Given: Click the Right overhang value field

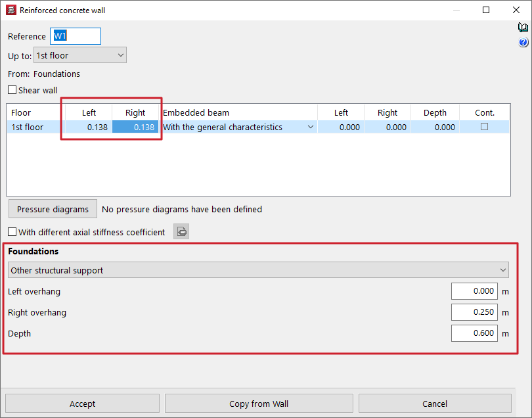Looking at the screenshot, I should pyautogui.click(x=474, y=312).
